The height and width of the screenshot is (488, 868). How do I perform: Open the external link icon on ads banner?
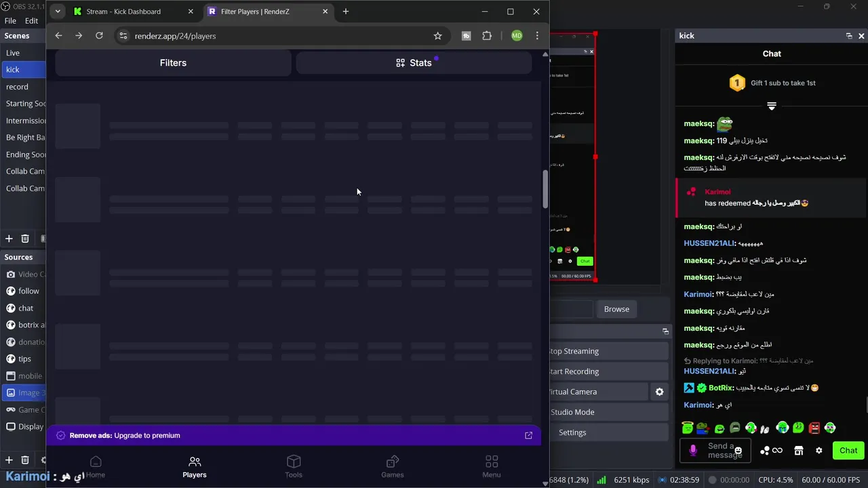click(x=528, y=435)
